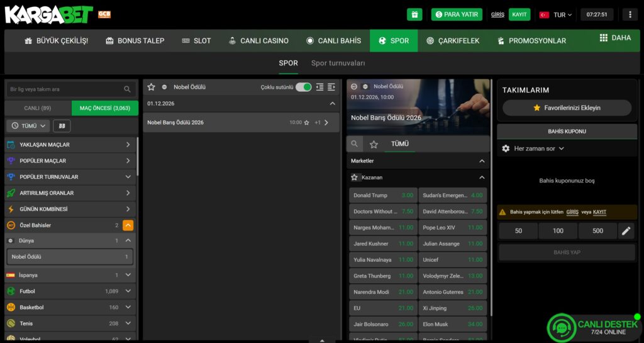644x343 pixels.
Task: Toggle the Çoklu sütünlü switch
Action: pos(303,87)
